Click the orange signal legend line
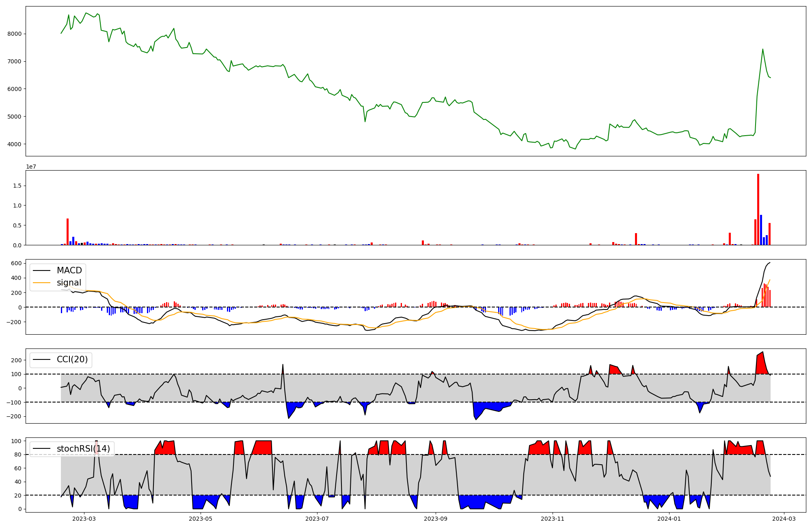This screenshot has height=528, width=812. (41, 283)
